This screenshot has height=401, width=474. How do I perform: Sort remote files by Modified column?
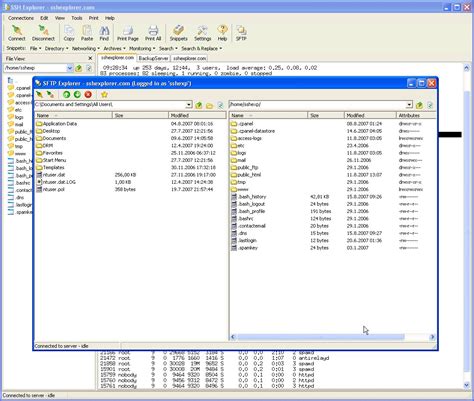tap(370, 115)
